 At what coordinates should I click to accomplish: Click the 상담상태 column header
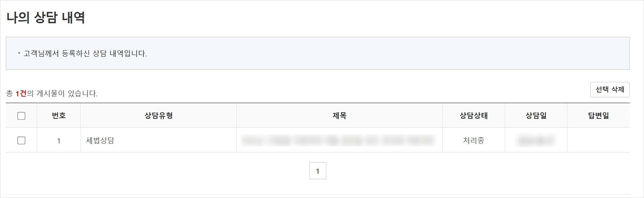[474, 116]
